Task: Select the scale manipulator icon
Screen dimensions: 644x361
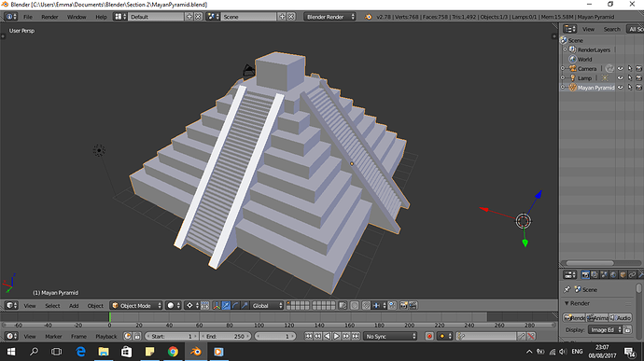Action: pyautogui.click(x=245, y=305)
